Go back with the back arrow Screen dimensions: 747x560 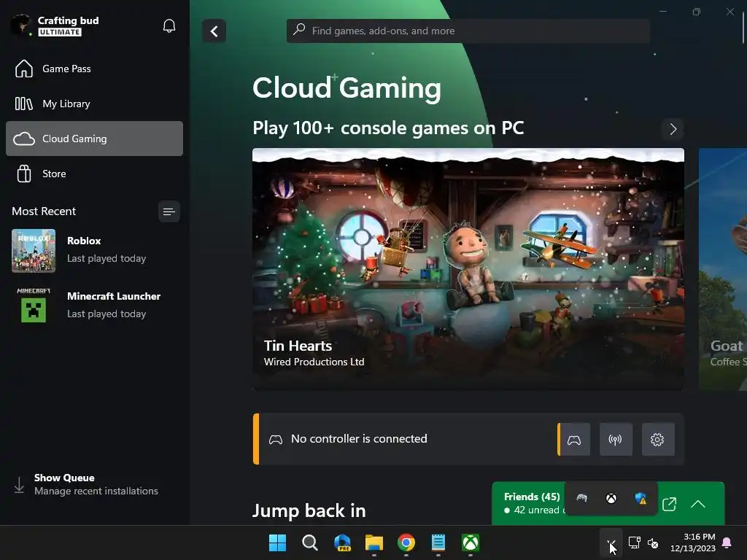pyautogui.click(x=214, y=31)
